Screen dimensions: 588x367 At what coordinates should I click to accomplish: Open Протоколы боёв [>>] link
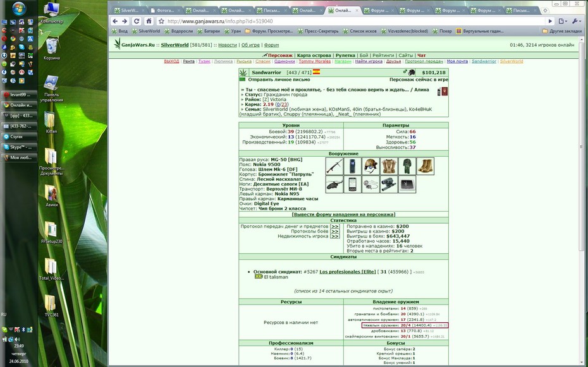pyautogui.click(x=335, y=231)
